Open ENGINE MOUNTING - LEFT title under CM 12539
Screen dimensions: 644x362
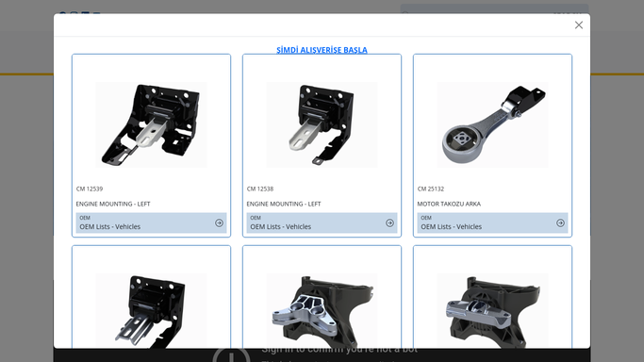(113, 204)
